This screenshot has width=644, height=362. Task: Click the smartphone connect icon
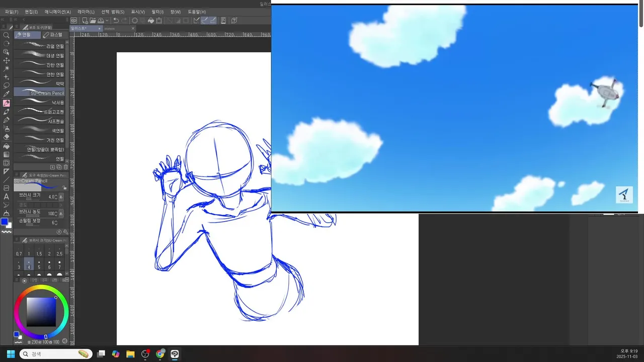click(x=223, y=21)
